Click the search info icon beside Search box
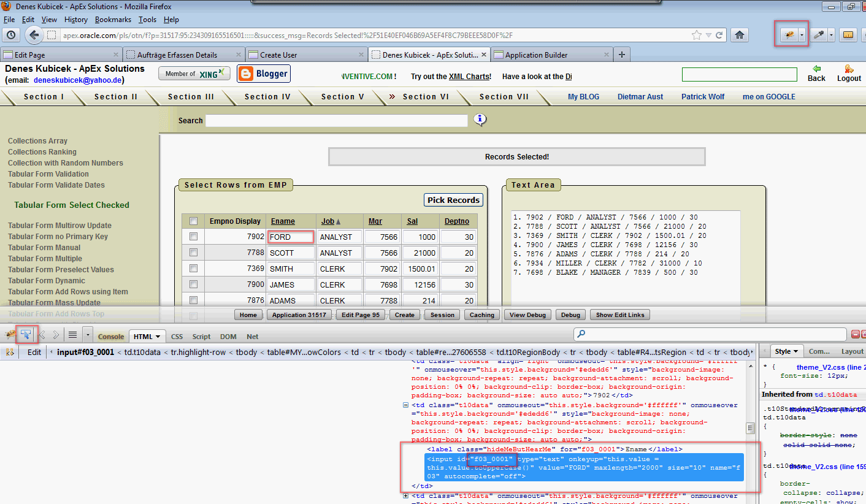 pos(480,120)
